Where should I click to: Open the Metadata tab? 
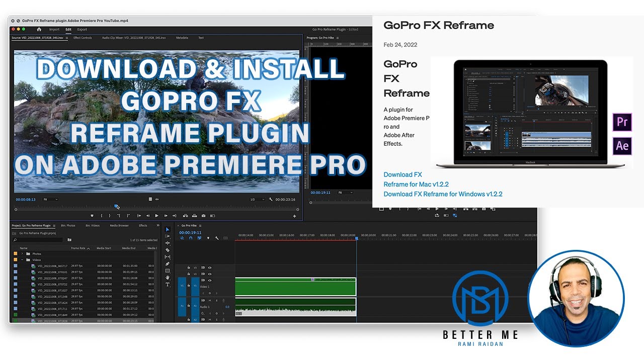pos(182,38)
